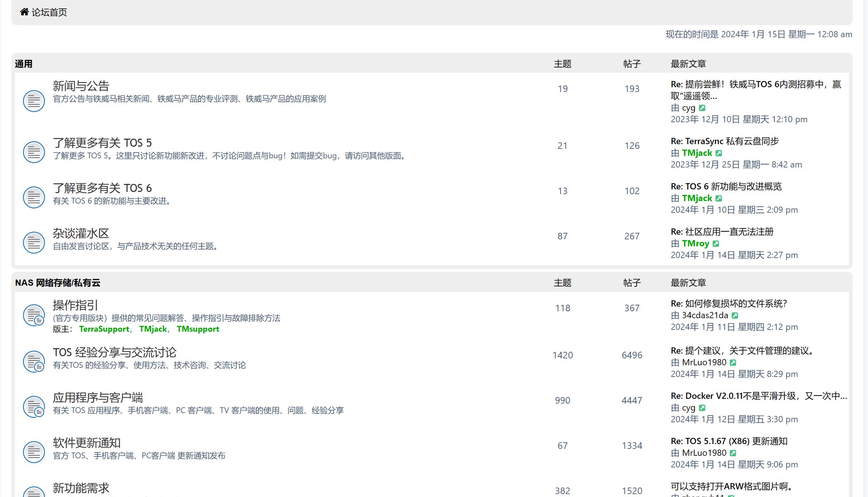View latest post icon after MrLuo1980 in 软件更新通知 row

pyautogui.click(x=733, y=453)
